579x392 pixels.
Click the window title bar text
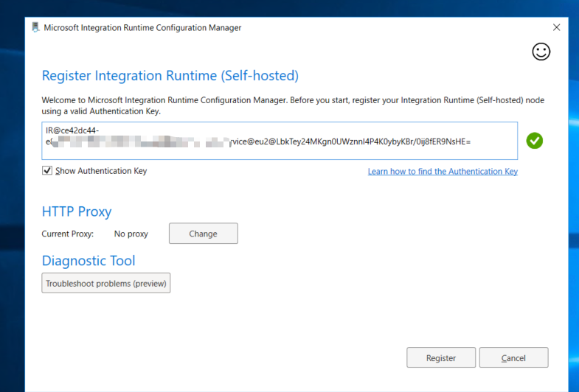click(142, 28)
